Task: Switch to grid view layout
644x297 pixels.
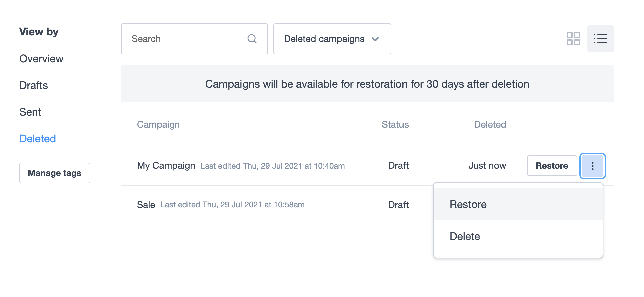Action: tap(573, 39)
